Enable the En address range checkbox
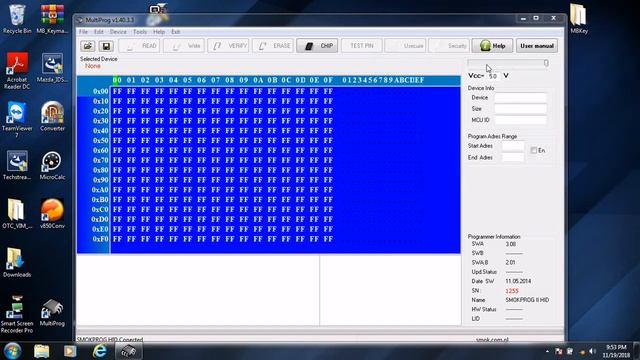 click(x=533, y=150)
